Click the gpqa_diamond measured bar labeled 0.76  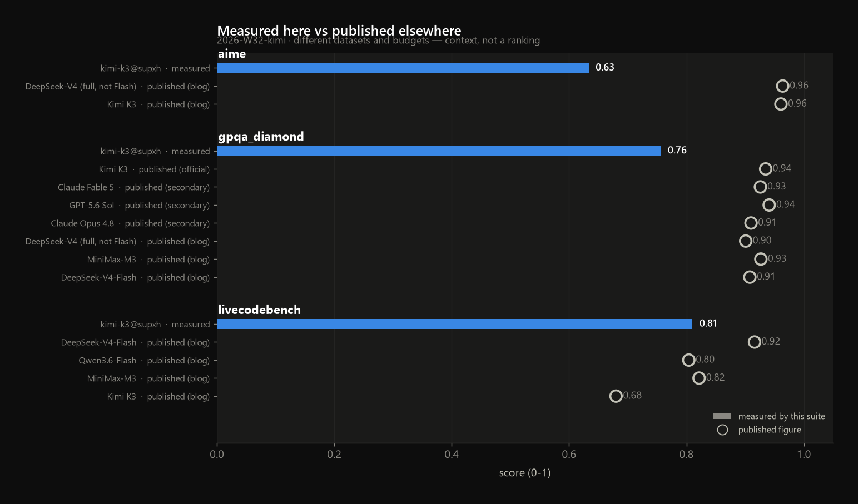439,151
